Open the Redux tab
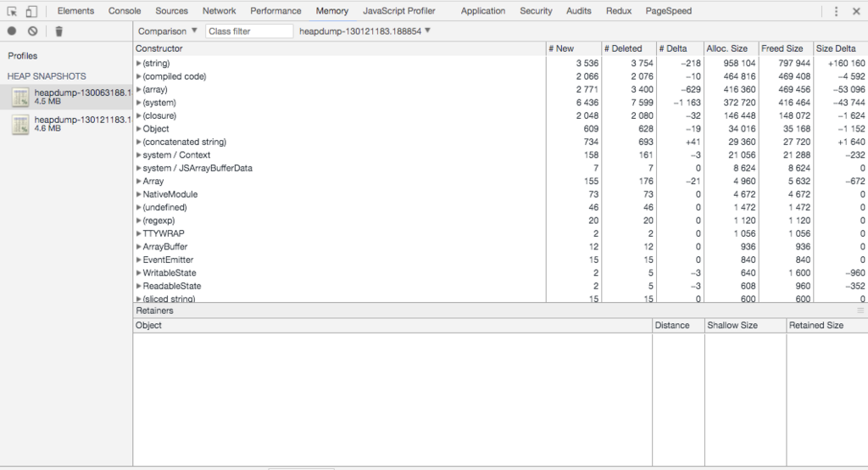 click(618, 10)
